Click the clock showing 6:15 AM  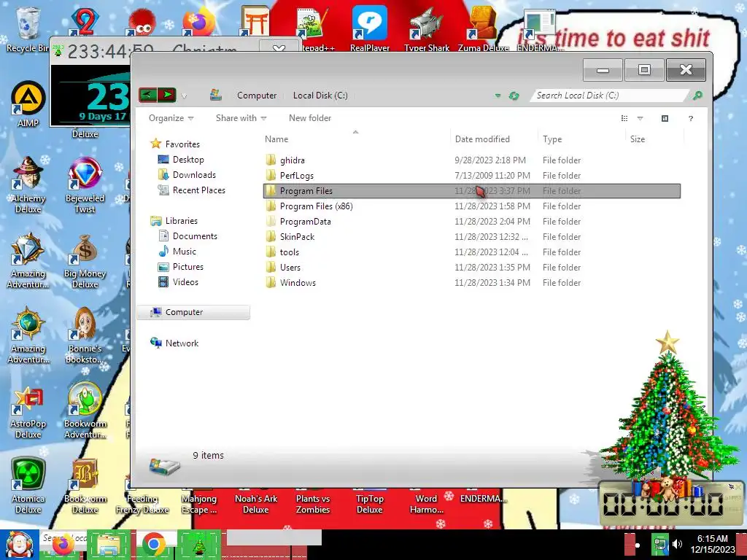(x=713, y=544)
